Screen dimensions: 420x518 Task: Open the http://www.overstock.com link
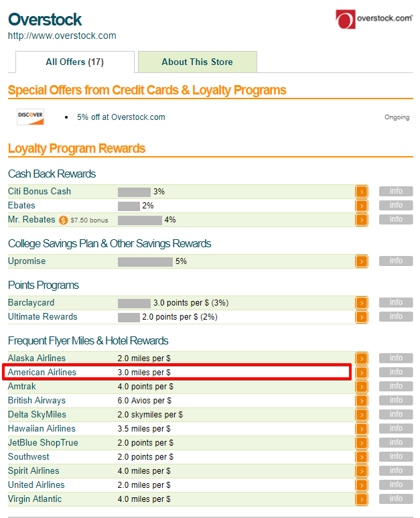pos(62,36)
